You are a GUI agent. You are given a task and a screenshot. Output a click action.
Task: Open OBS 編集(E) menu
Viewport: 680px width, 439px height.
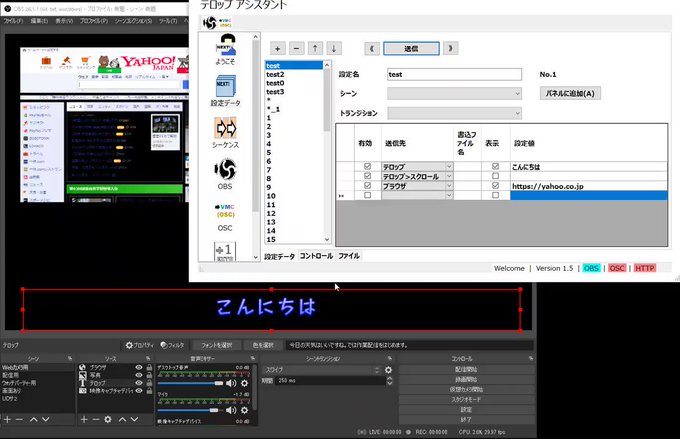click(x=39, y=21)
